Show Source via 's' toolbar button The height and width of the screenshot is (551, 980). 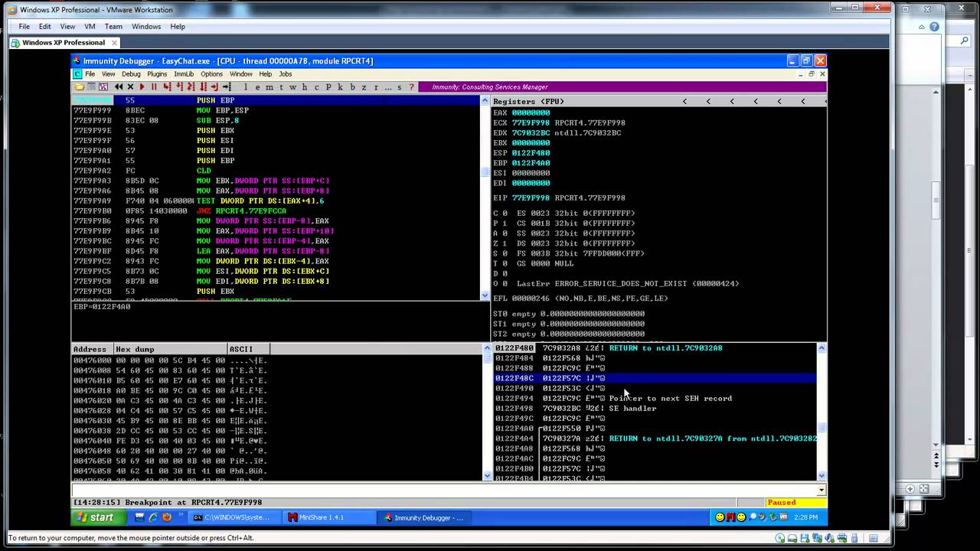400,87
